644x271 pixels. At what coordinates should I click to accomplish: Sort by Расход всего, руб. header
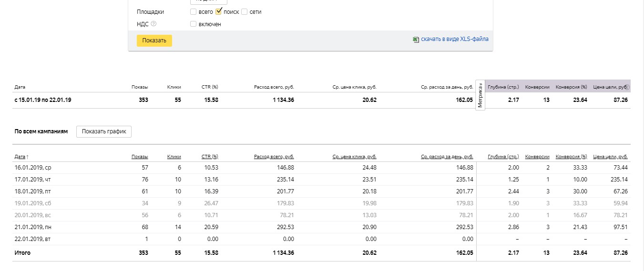click(x=274, y=157)
